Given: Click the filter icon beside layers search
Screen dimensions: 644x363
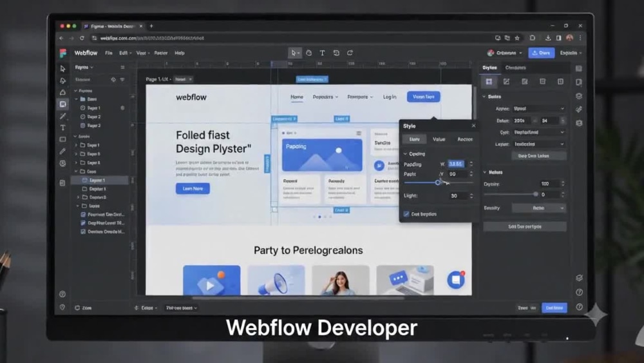Looking at the screenshot, I should pos(122,80).
